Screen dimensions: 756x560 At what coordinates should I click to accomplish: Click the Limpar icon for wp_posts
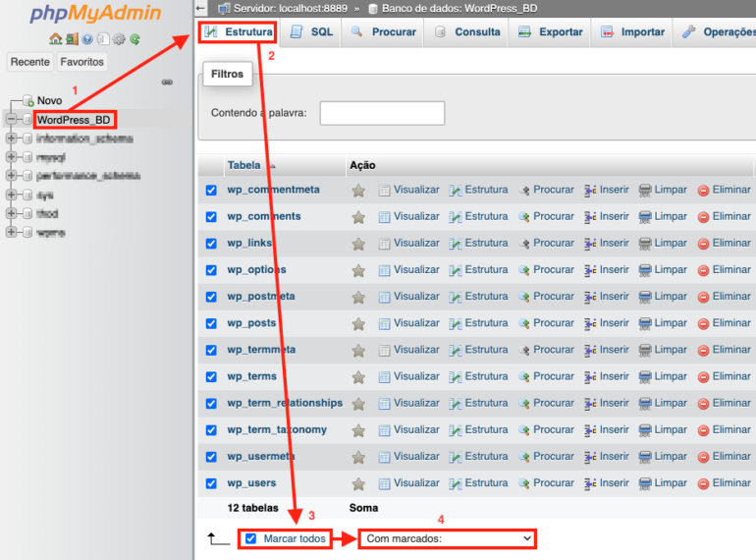tap(645, 323)
